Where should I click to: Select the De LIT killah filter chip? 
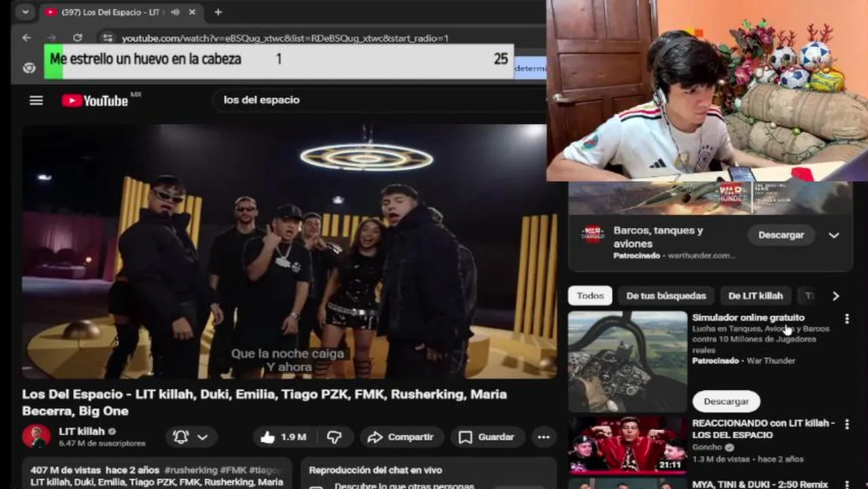coord(755,295)
